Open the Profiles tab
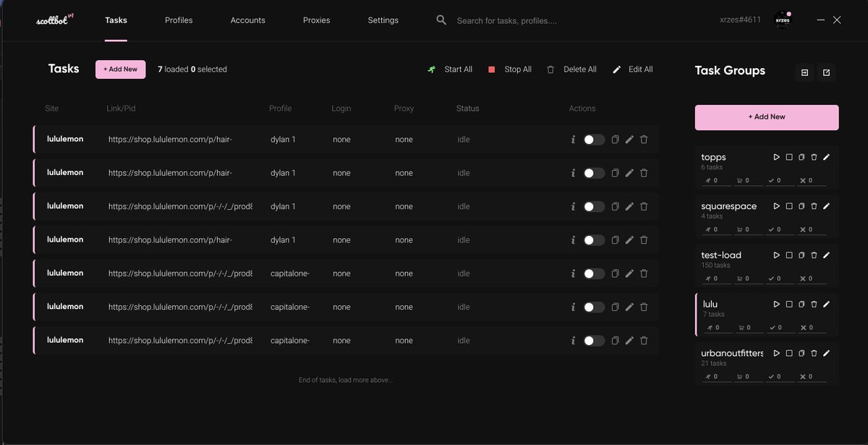 pyautogui.click(x=179, y=20)
